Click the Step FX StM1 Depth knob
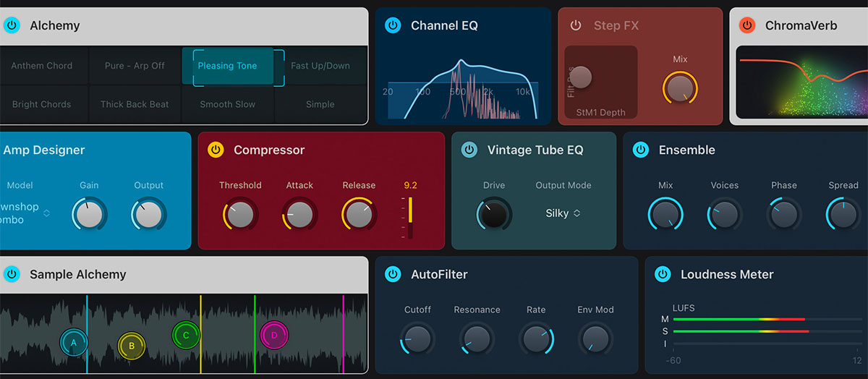The width and height of the screenshot is (868, 379). (x=580, y=77)
